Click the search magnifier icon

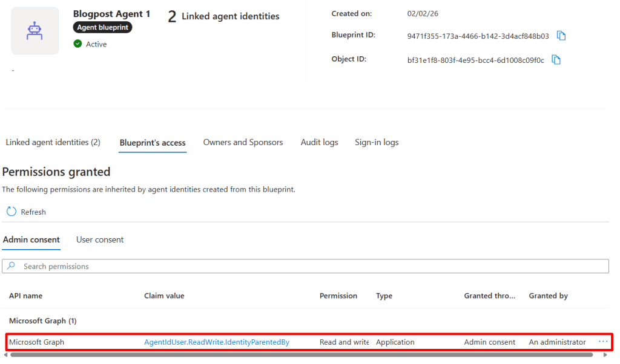pyautogui.click(x=12, y=266)
